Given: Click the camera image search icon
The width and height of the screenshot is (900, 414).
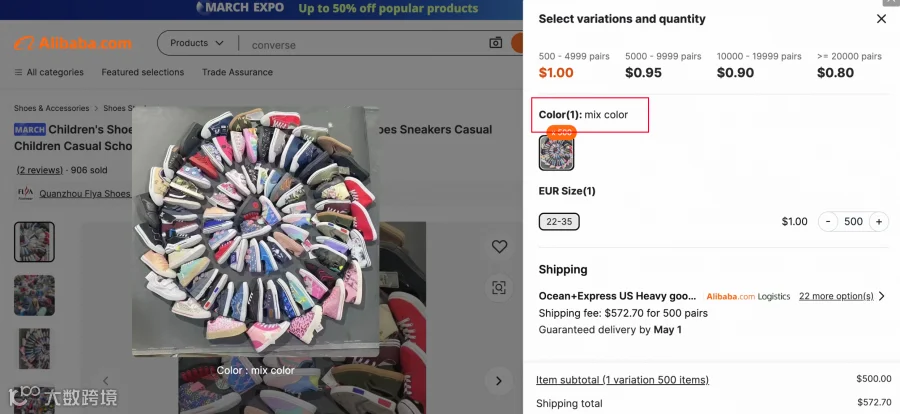Looking at the screenshot, I should tap(495, 42).
